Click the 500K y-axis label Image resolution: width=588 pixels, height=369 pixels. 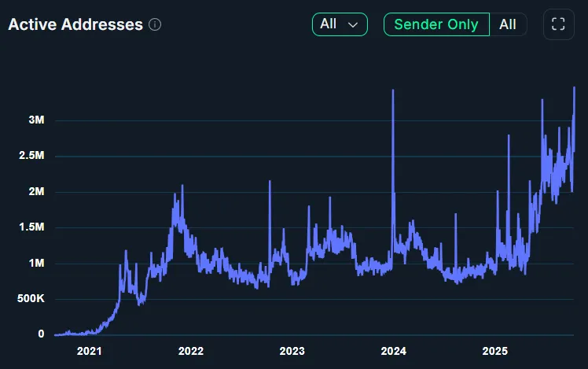[30, 299]
